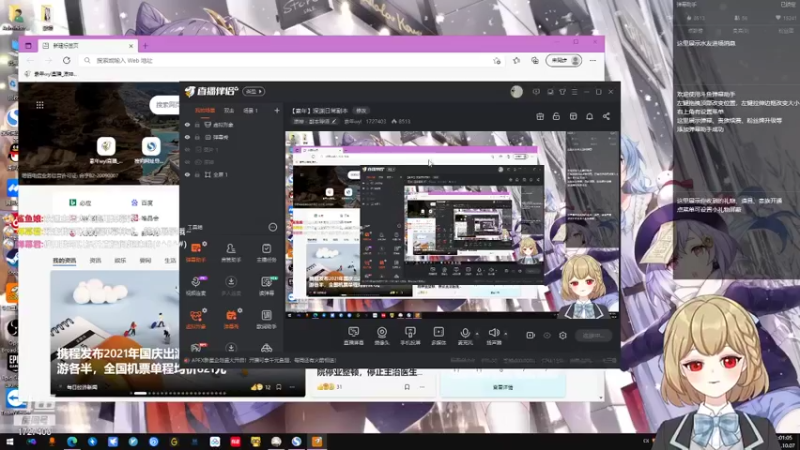Open Microsoft Edge from the taskbar
Screen dimensions: 800x450
pyautogui.click(x=72, y=442)
